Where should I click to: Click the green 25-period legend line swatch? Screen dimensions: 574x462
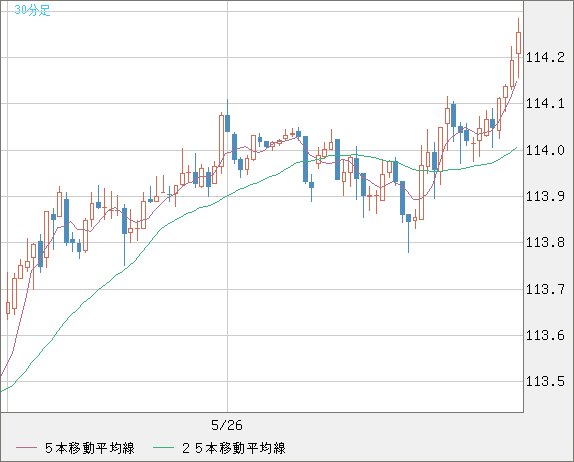(x=163, y=448)
